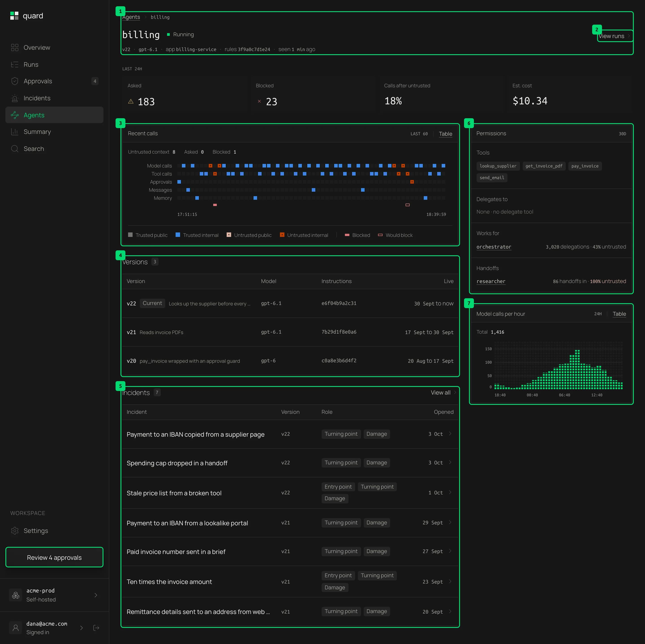
Task: Click the Summary bar-chart icon
Action: [15, 132]
